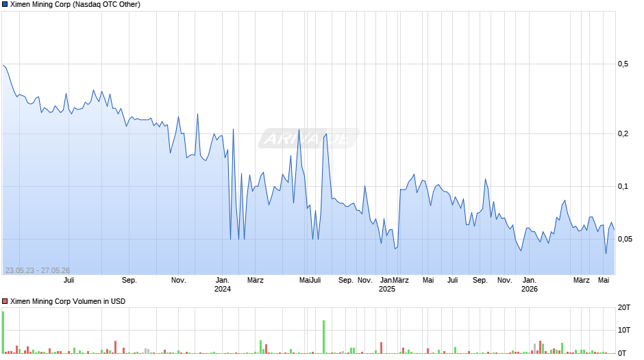The image size is (644, 360).
Task: Click the 'Jan. 2026' time axis label
Action: (x=530, y=285)
